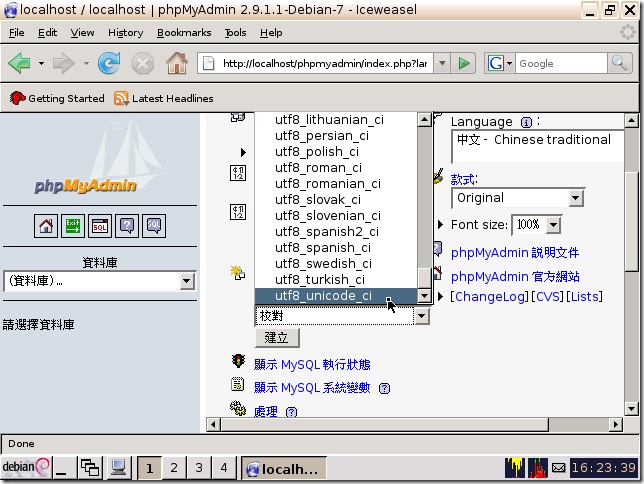Click the localh... taskbar window button

pos(283,468)
